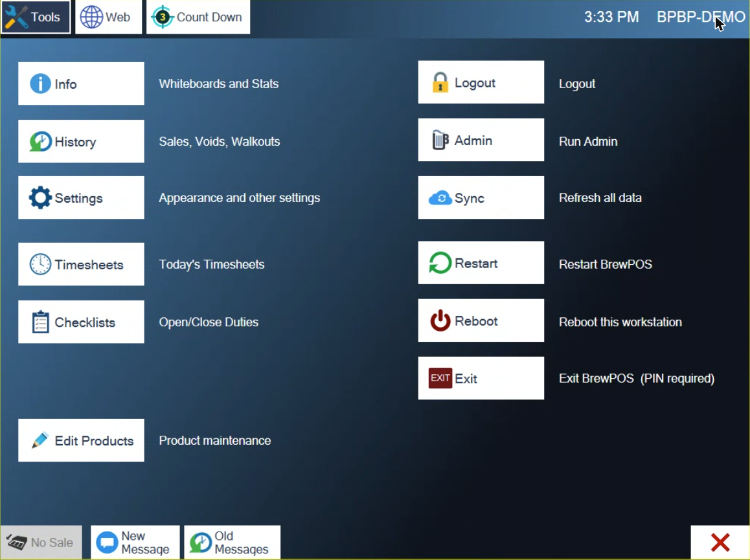
Task: Click the Reboot power icon
Action: coord(440,320)
